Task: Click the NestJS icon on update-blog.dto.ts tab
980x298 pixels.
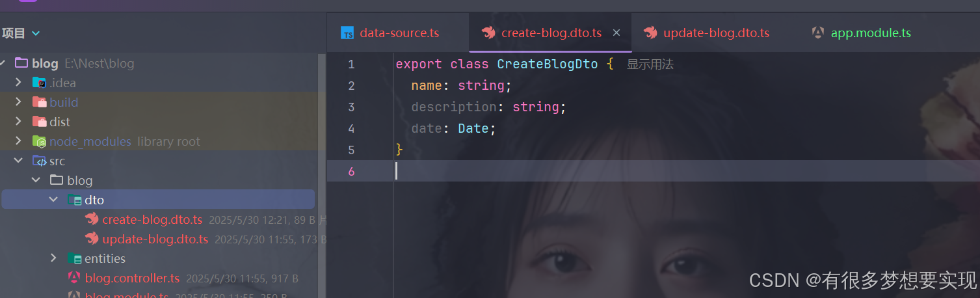Action: click(x=650, y=33)
